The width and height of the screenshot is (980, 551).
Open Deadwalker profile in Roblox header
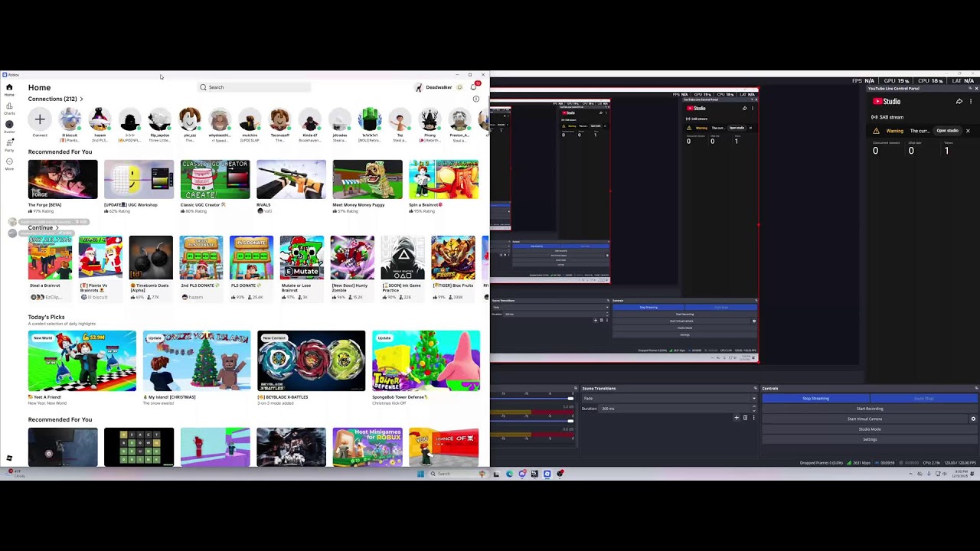click(x=434, y=87)
